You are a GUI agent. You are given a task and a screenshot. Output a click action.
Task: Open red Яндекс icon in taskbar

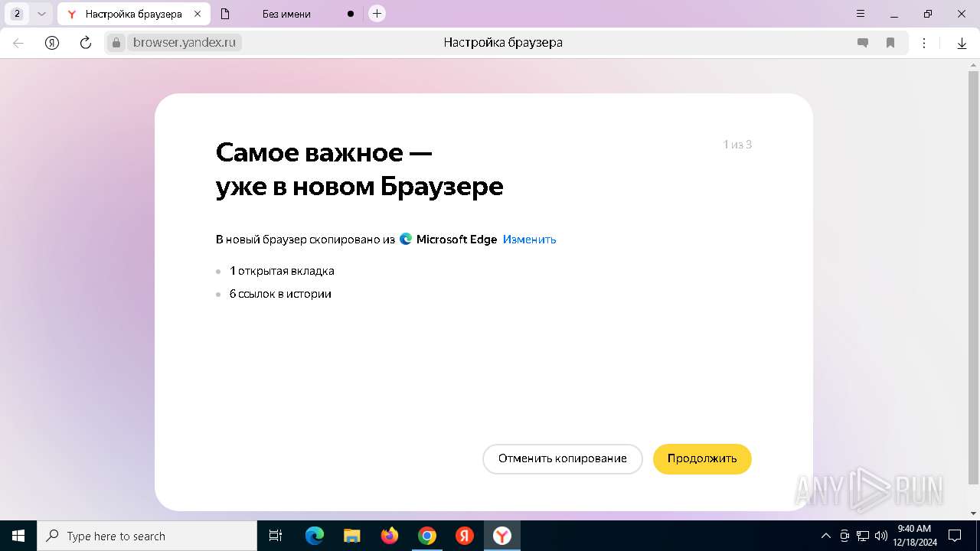465,536
